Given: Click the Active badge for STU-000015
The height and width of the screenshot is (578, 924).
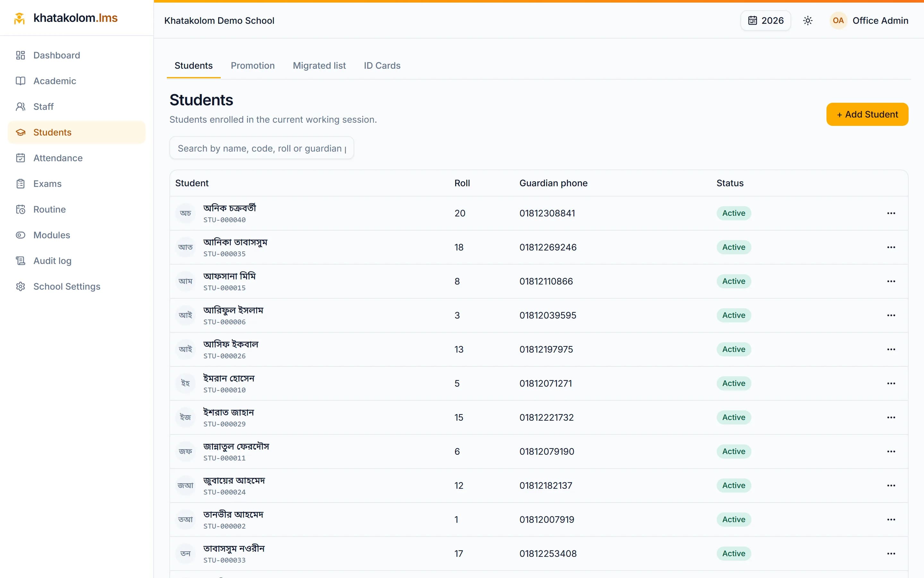Looking at the screenshot, I should 733,281.
